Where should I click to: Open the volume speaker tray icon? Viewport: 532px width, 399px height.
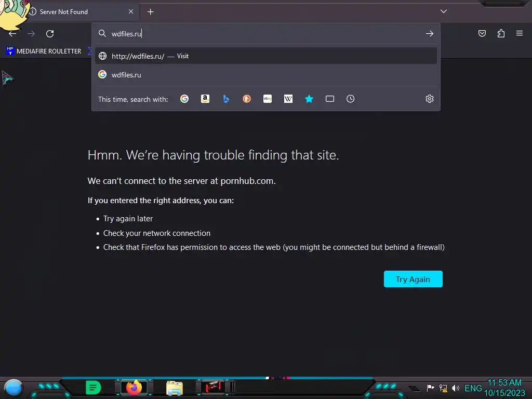(455, 388)
